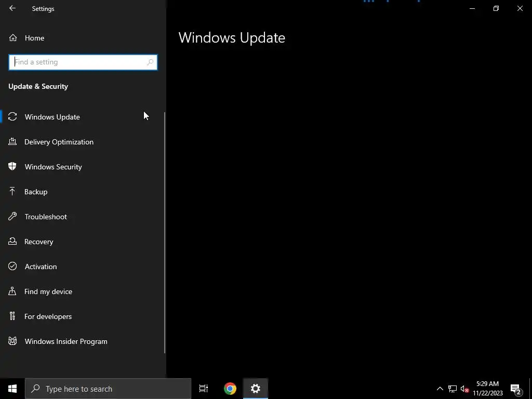The height and width of the screenshot is (399, 532).
Task: Open the Windows Start menu
Action: 12,389
